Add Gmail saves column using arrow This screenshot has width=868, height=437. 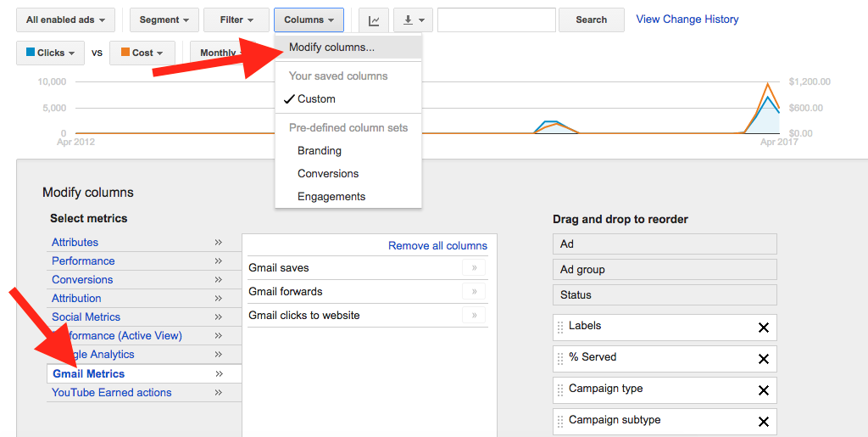[474, 268]
